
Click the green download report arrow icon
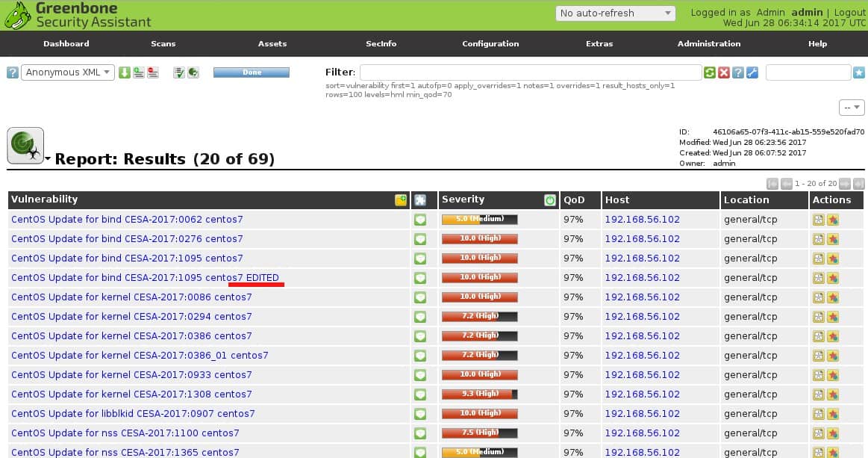point(125,72)
